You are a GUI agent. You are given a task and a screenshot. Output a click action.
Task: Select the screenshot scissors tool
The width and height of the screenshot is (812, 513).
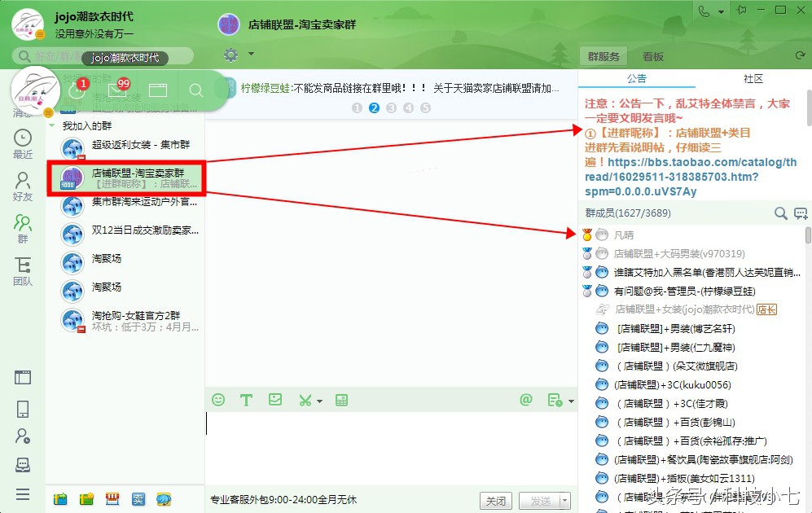(x=303, y=400)
